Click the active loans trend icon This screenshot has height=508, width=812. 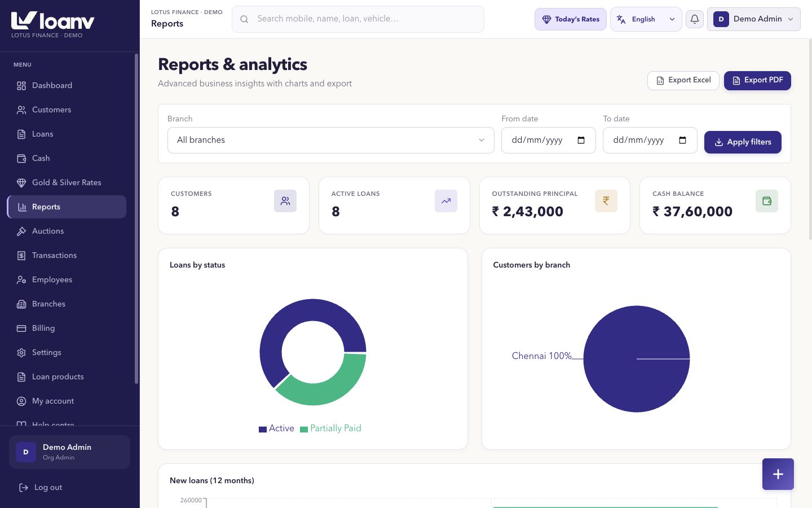point(446,201)
